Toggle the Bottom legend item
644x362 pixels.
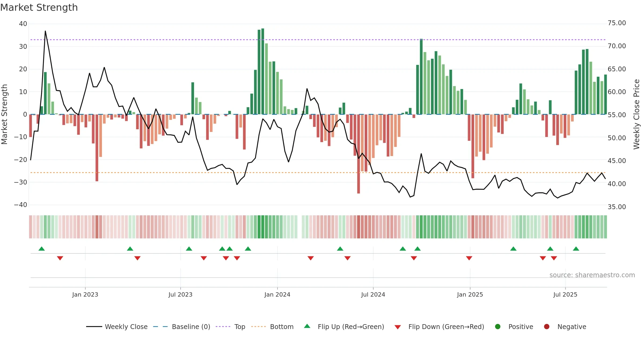coord(272,327)
